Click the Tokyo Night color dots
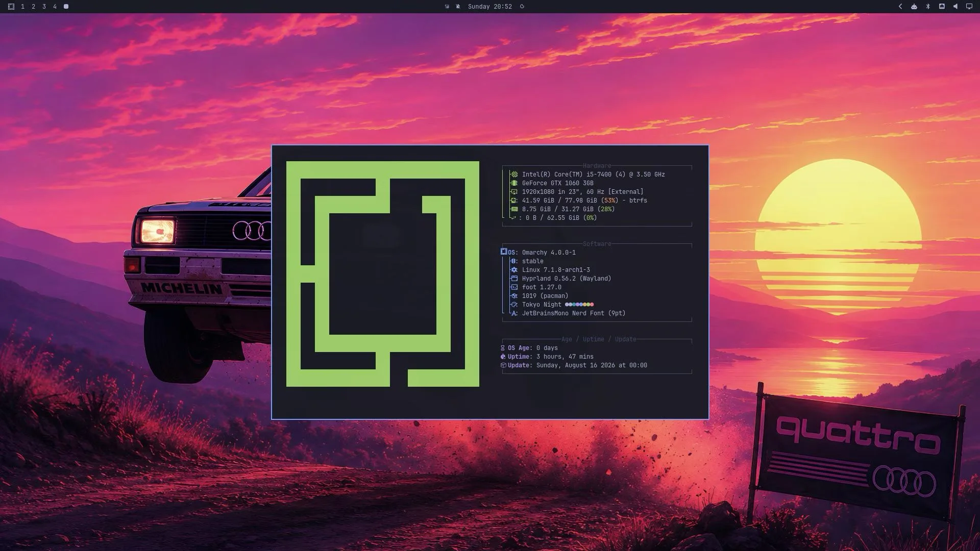The height and width of the screenshot is (551, 980). tap(579, 305)
